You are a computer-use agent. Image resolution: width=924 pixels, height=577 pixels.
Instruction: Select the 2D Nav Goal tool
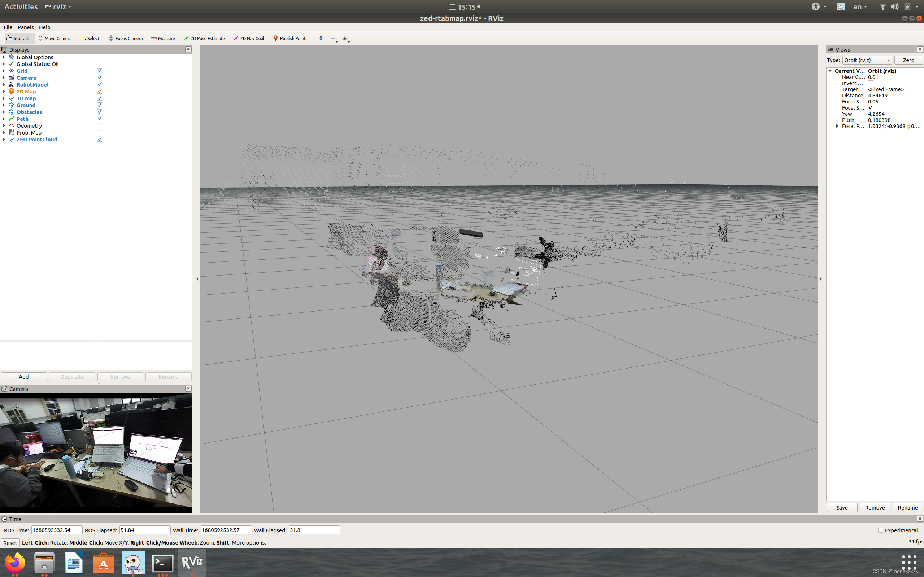tap(249, 38)
